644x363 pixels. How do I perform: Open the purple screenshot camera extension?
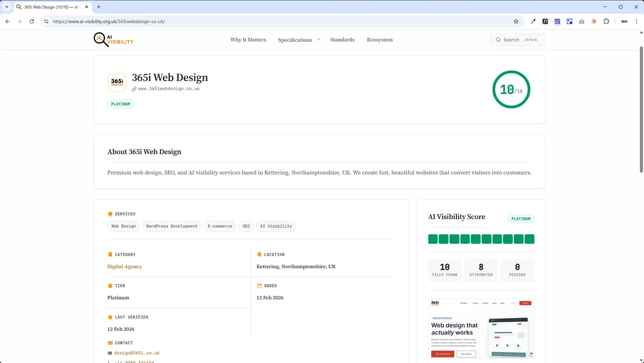point(557,22)
